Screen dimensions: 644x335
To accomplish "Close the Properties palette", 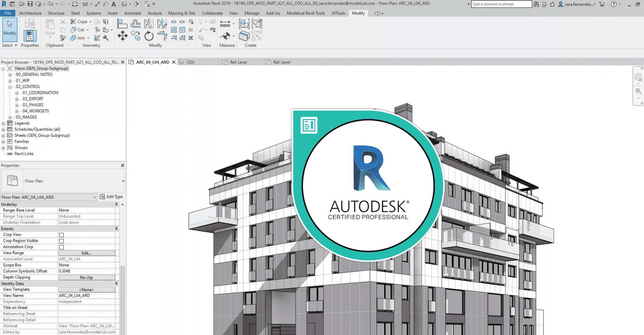I will pos(123,165).
